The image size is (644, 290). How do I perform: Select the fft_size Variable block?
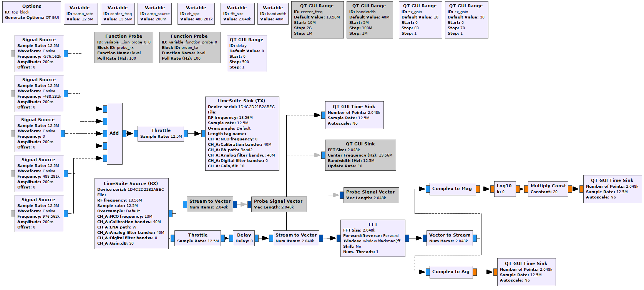pyautogui.click(x=237, y=14)
